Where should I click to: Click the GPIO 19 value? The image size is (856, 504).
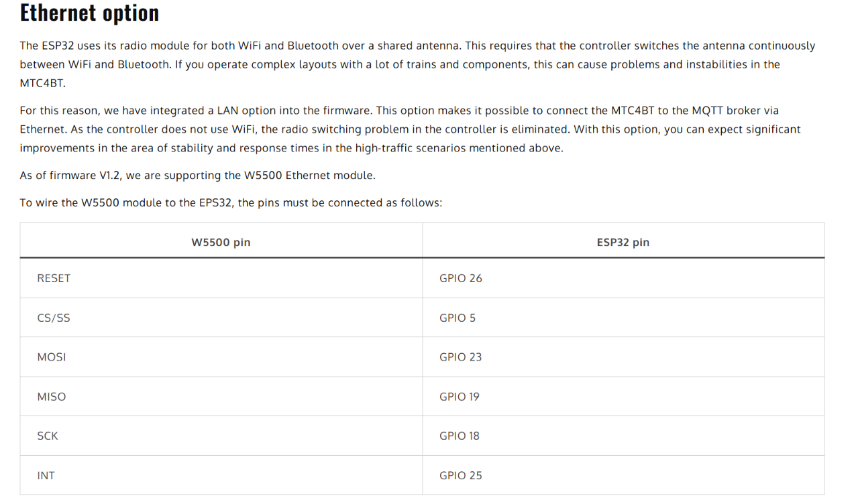point(460,397)
